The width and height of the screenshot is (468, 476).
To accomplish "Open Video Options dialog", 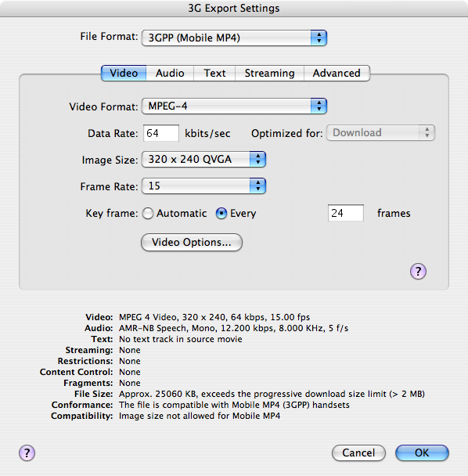I will tap(192, 242).
